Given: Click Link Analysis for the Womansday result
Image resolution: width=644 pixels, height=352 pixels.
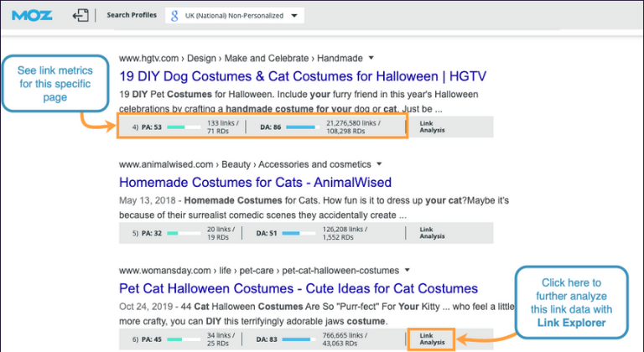Looking at the screenshot, I should pos(432,339).
